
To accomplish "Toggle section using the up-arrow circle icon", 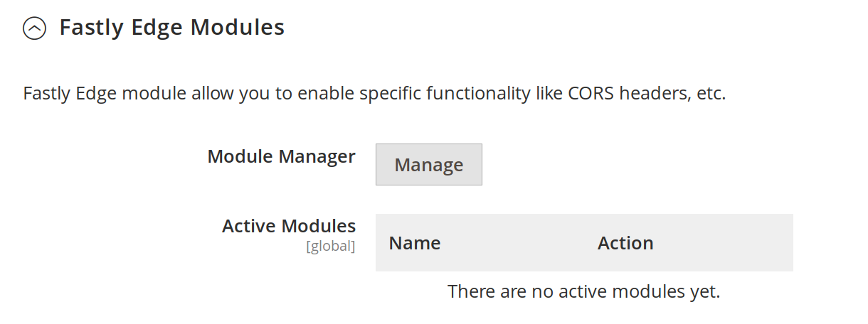I will tap(34, 28).
